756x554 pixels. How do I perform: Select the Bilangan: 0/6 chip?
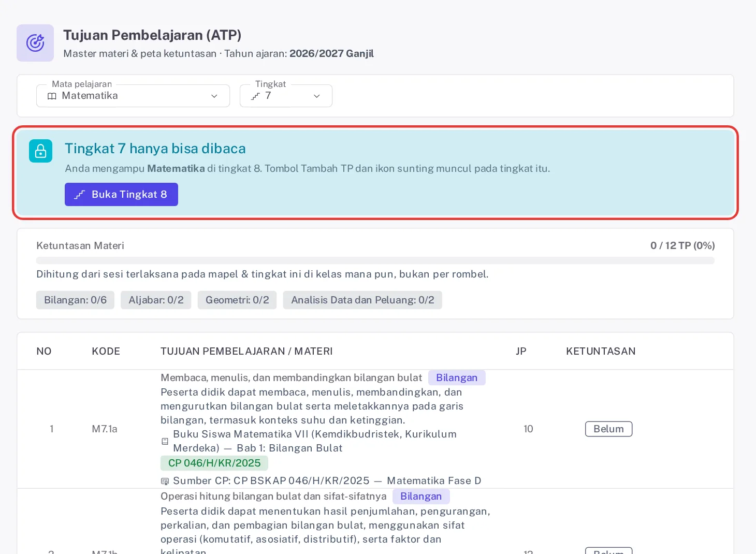(x=75, y=300)
